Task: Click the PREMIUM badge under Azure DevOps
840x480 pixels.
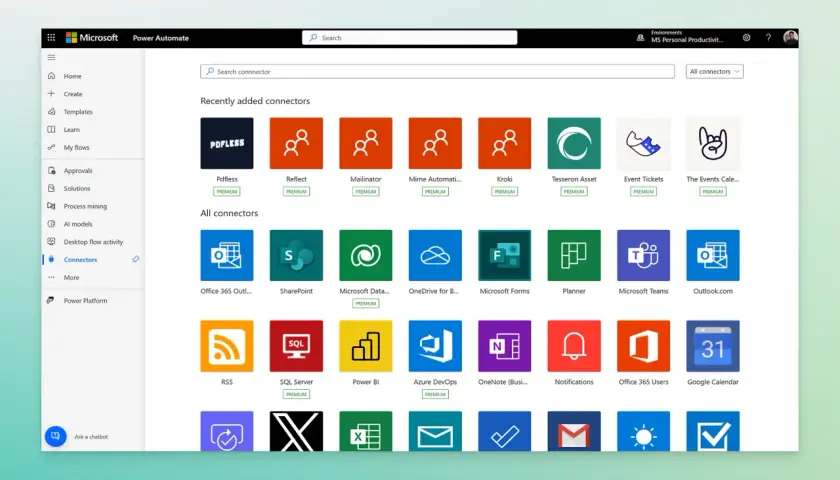Action: coord(435,394)
